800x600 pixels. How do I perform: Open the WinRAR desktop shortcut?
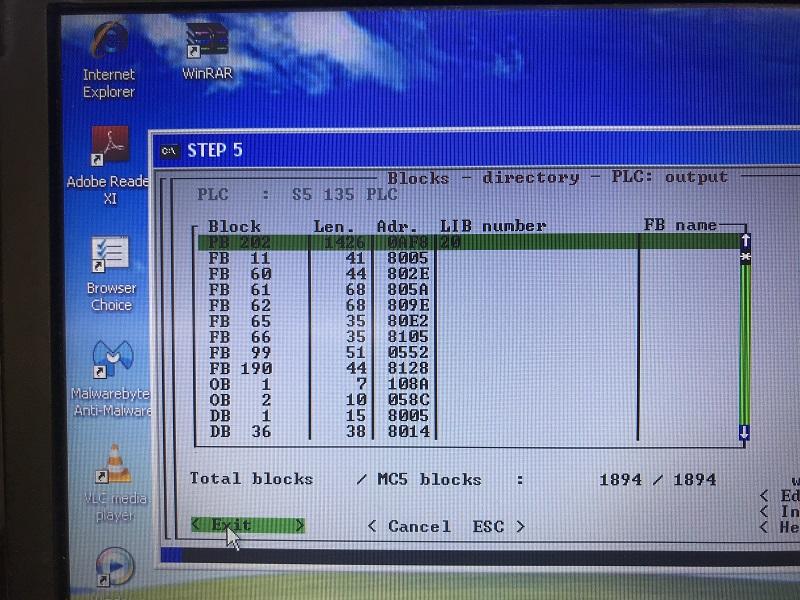pos(207,52)
